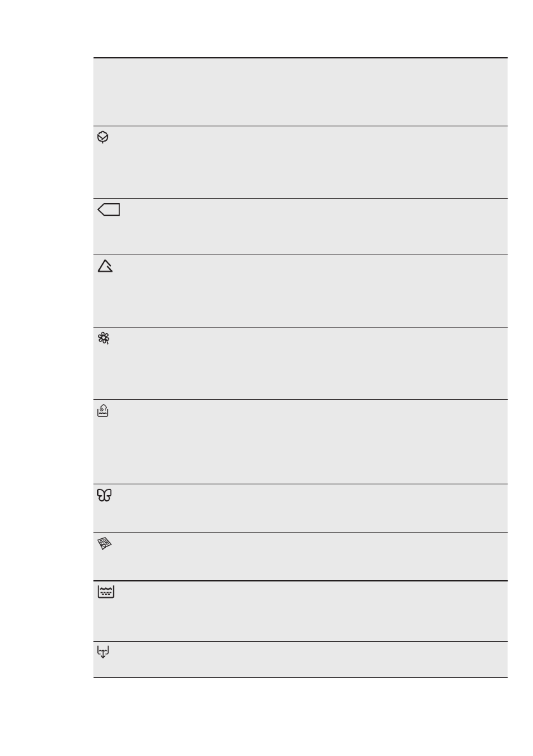The width and height of the screenshot is (533, 756).
Task: Select the left-pointing tag-shaped icon
Action: 109,210
